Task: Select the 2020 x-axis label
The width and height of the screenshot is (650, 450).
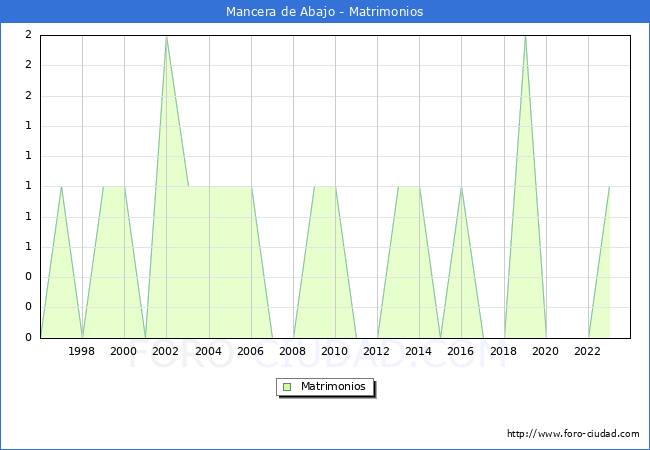Action: pos(546,351)
